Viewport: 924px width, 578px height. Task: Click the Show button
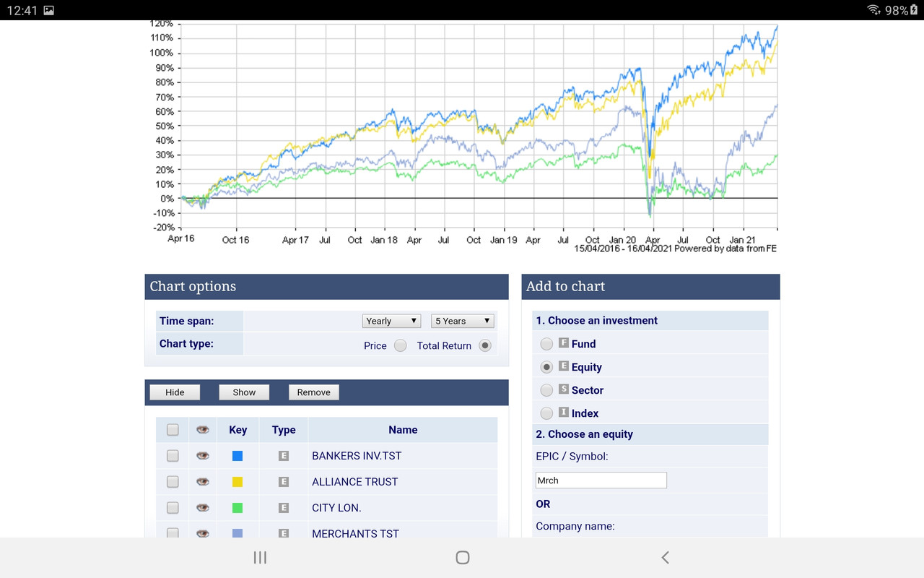(244, 392)
